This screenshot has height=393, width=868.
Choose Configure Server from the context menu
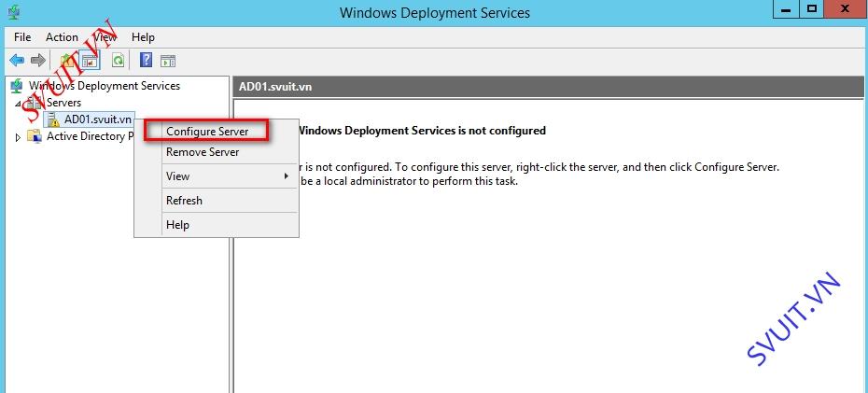tap(207, 132)
